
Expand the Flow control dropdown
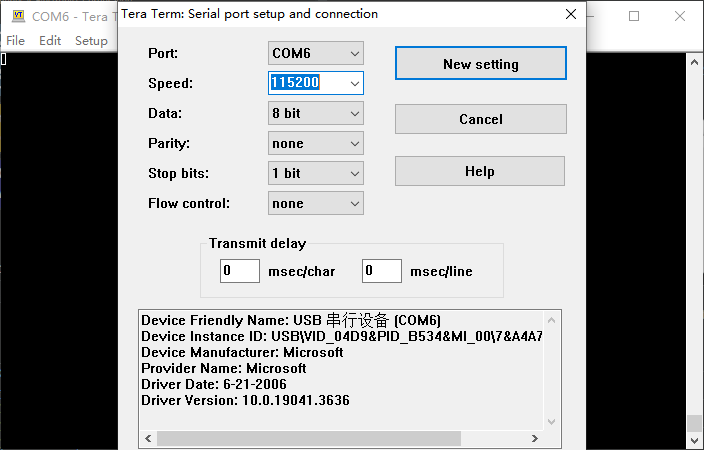tap(315, 203)
